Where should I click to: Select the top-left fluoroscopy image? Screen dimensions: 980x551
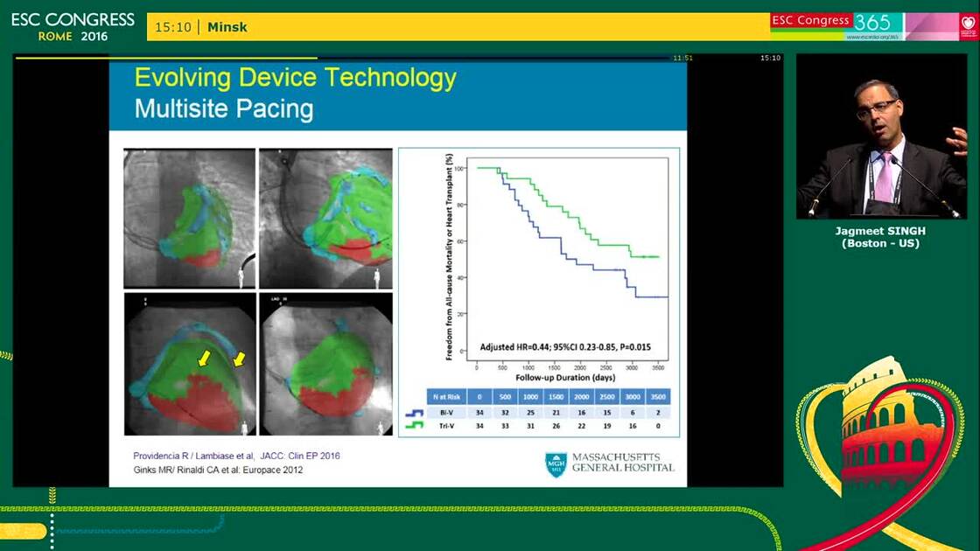[x=189, y=218]
